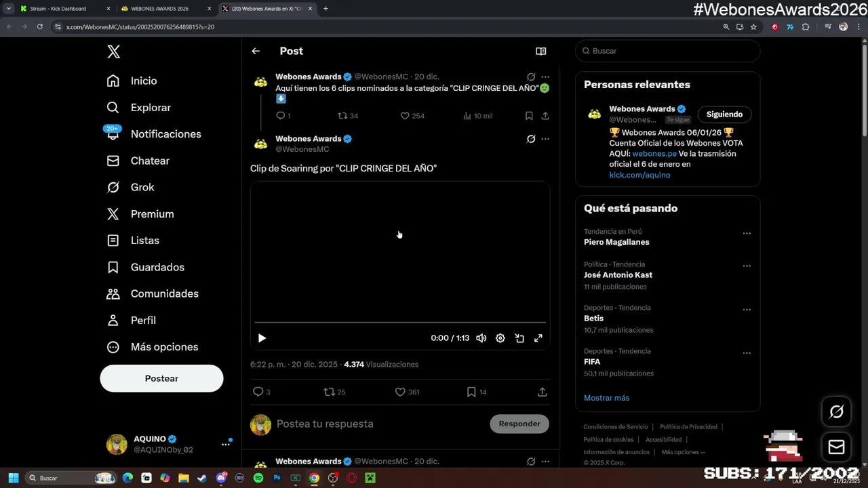Repost the first post with 34 reposts
This screenshot has height=488, width=868.
[x=342, y=116]
